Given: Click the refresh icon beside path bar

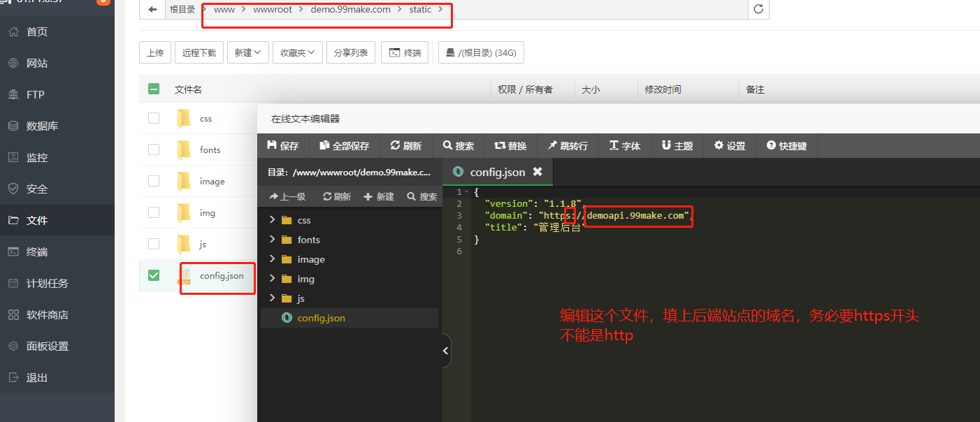Looking at the screenshot, I should pyautogui.click(x=758, y=9).
